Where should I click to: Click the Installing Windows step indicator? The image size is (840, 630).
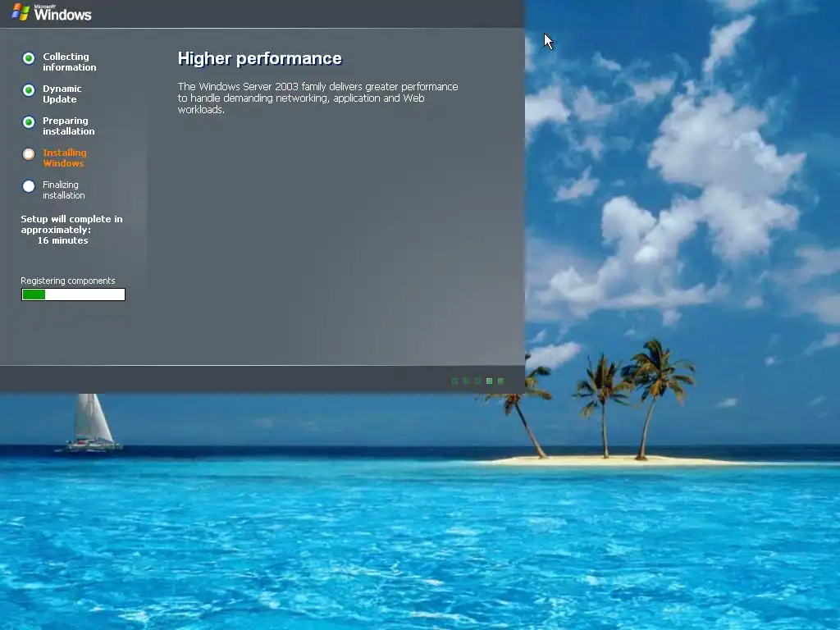(29, 154)
